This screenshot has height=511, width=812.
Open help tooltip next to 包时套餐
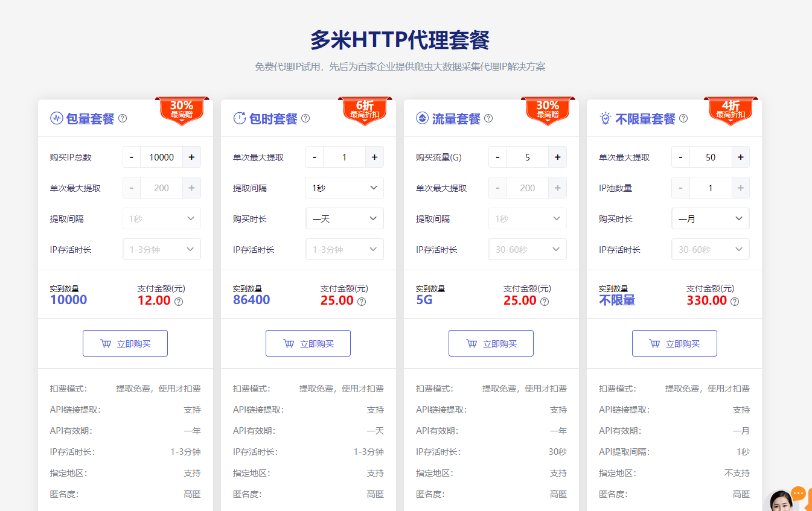click(305, 118)
